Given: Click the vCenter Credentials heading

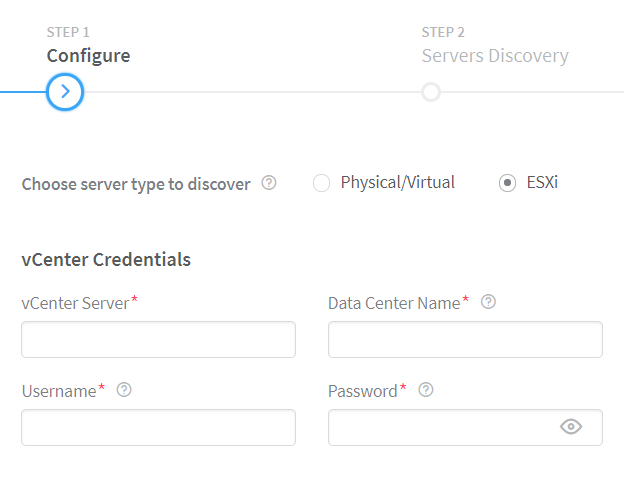Looking at the screenshot, I should pos(106,260).
